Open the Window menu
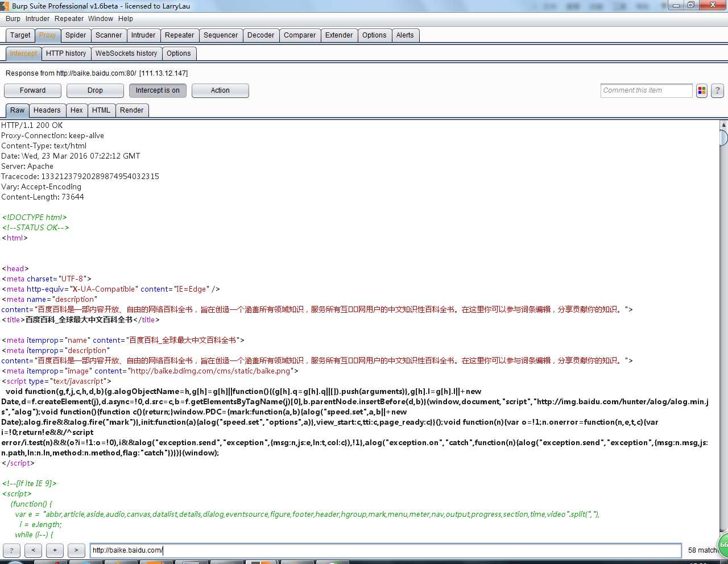Screen dimensions: 728x564 click(x=101, y=19)
